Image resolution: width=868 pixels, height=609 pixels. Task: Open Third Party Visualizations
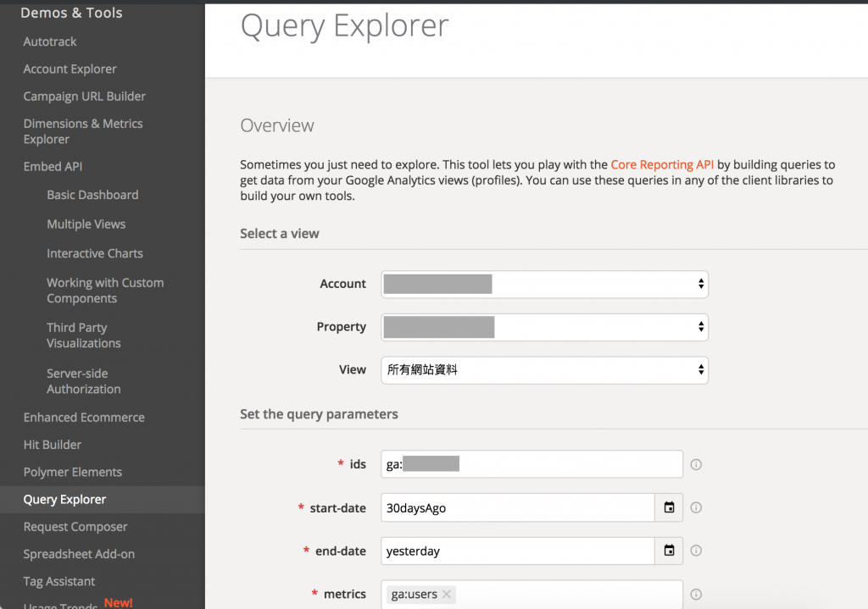(x=84, y=335)
